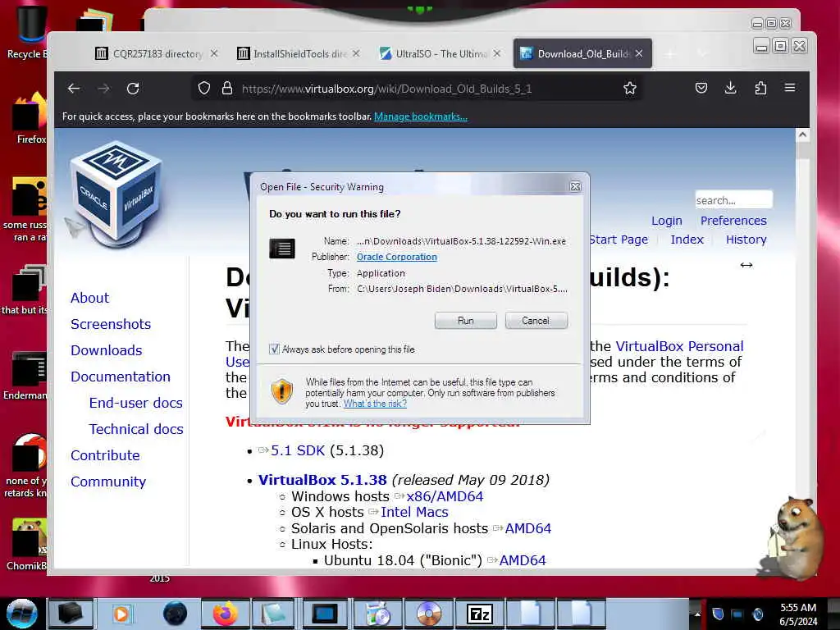Open the notepad taskbar icon

pyautogui.click(x=275, y=614)
